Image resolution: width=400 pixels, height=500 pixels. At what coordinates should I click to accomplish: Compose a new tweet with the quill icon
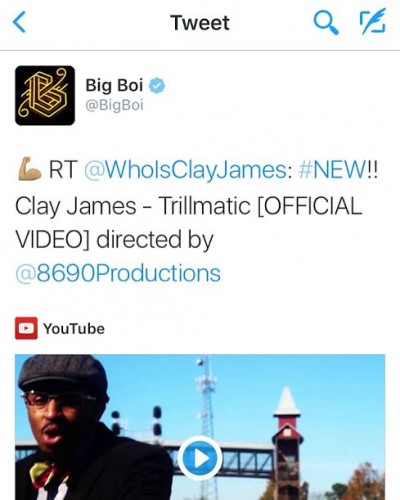[372, 21]
